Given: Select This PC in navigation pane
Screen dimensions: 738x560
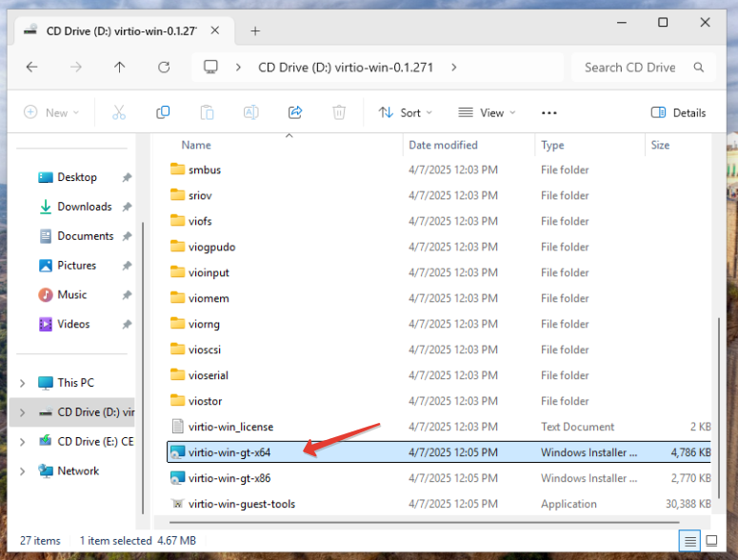Looking at the screenshot, I should point(76,383).
